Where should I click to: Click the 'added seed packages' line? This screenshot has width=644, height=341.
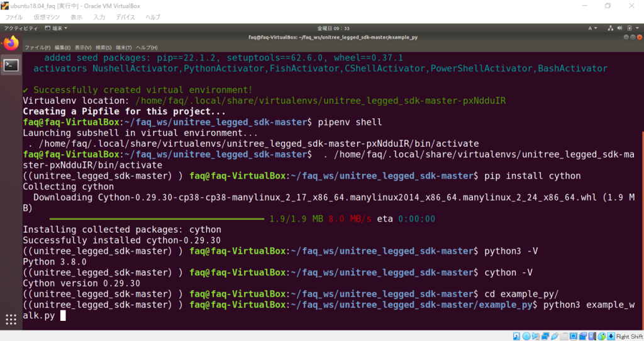point(223,57)
